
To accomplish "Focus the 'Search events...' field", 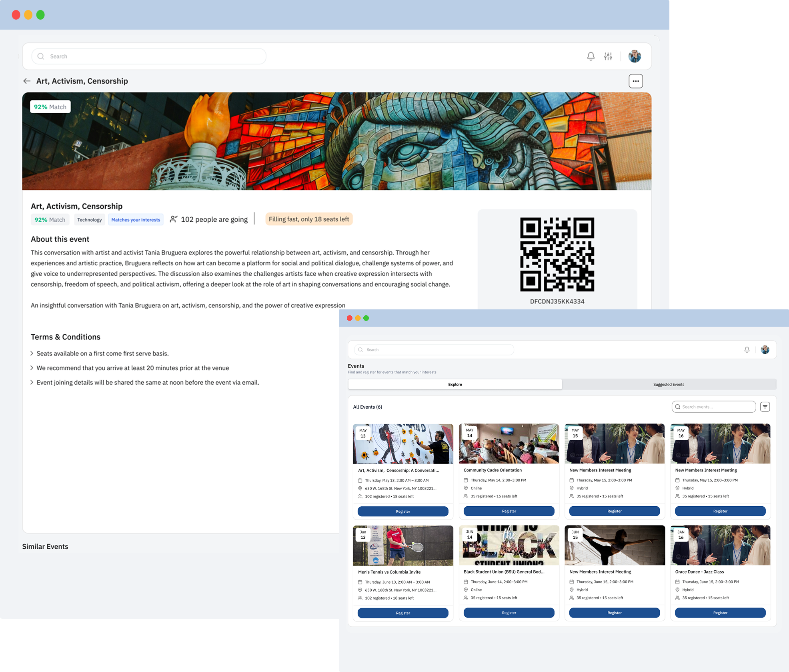I will tap(714, 407).
